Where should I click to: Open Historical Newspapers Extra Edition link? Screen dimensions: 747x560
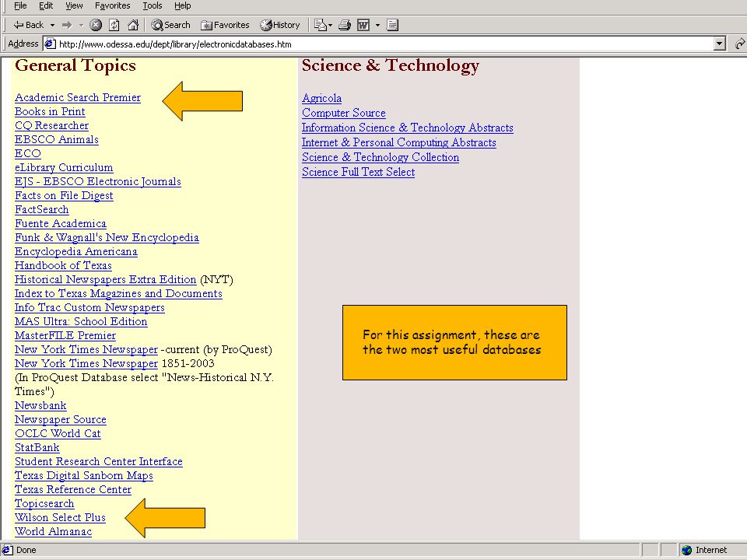click(x=105, y=279)
